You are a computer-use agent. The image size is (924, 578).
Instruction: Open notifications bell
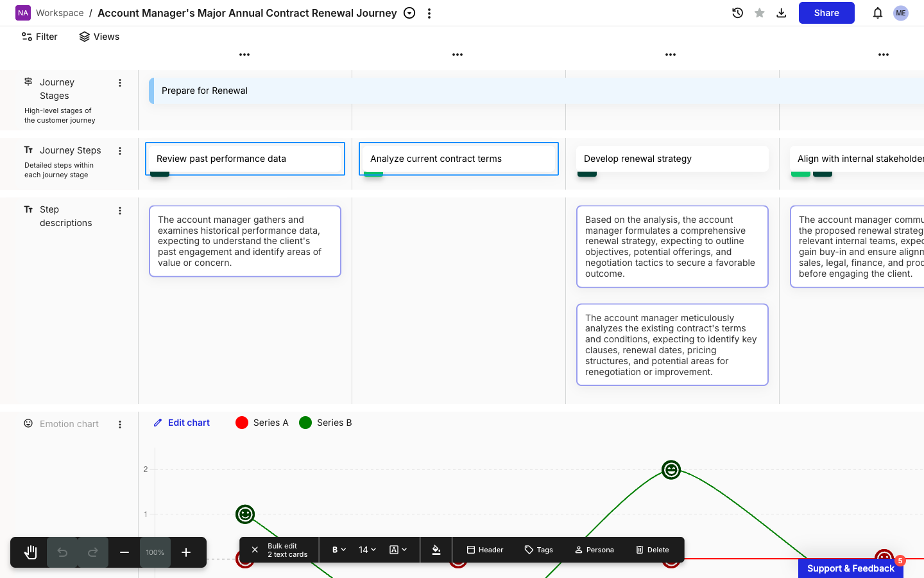[878, 13]
